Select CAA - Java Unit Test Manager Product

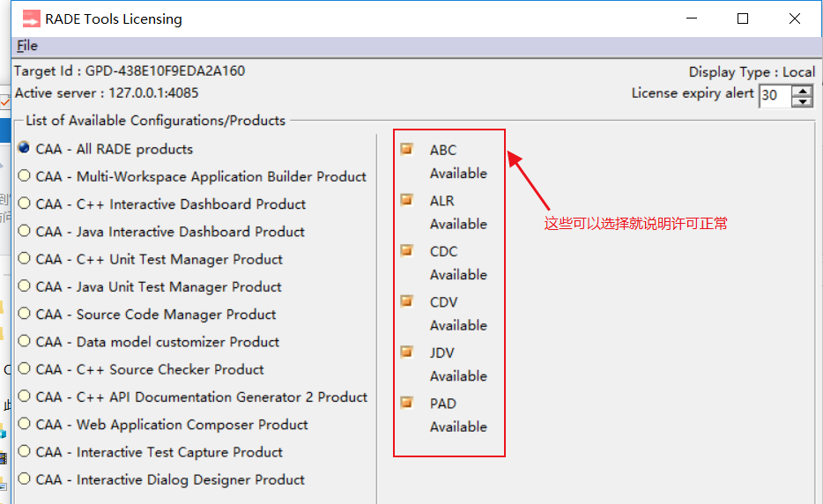[x=24, y=286]
